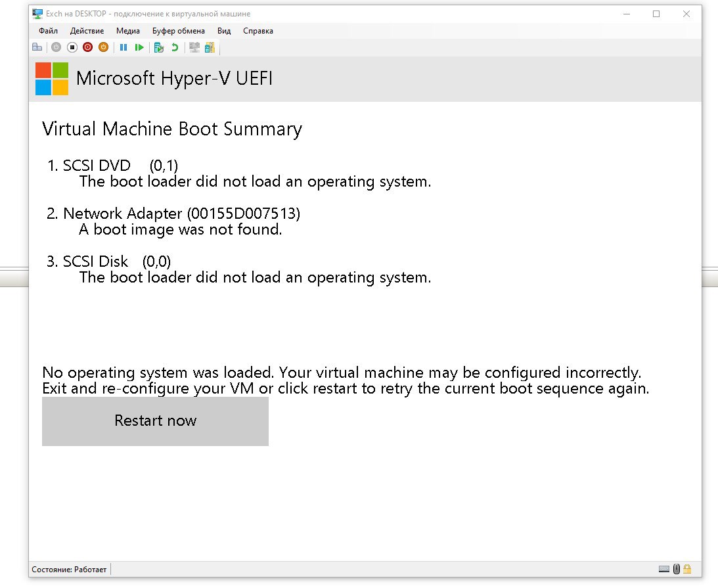Viewport: 718px width, 588px height.
Task: Close the VM connection window
Action: pos(686,14)
